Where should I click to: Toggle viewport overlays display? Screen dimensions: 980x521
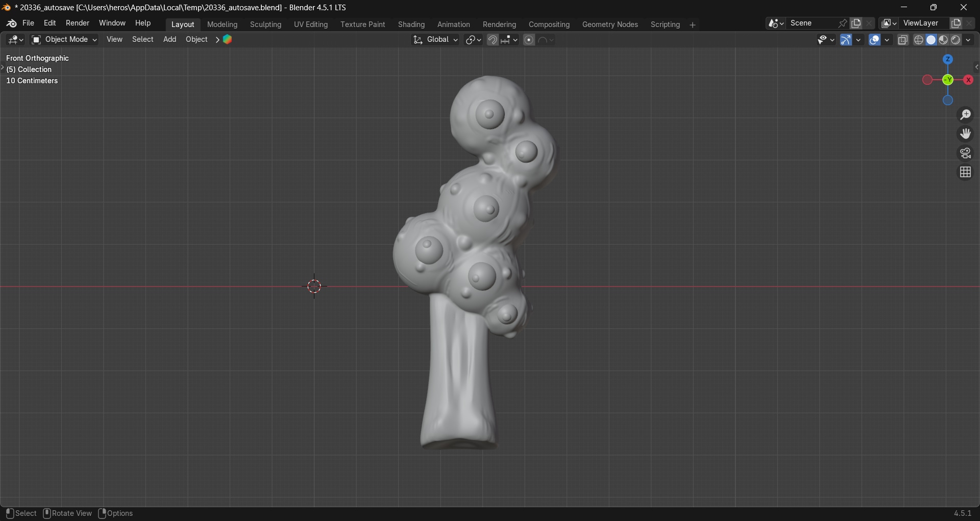[x=875, y=40]
